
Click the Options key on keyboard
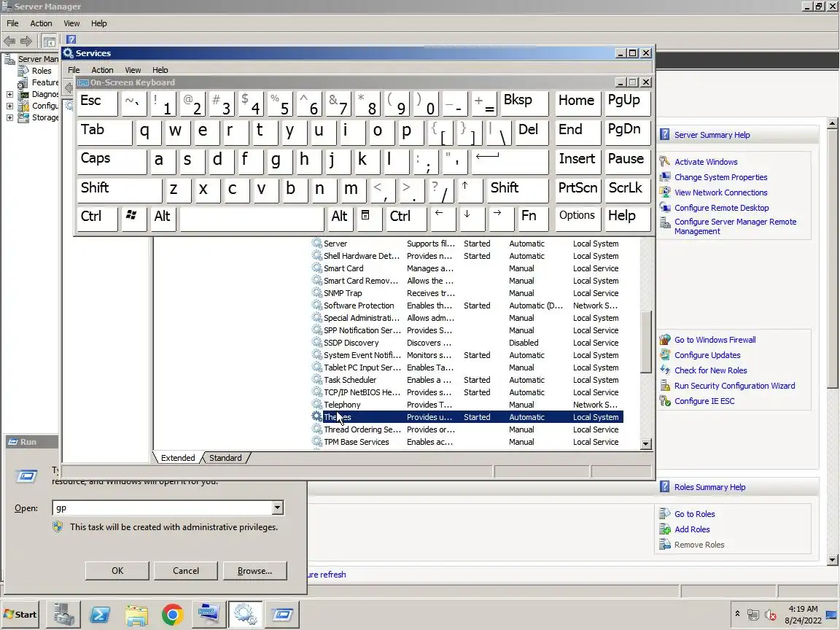tap(577, 218)
